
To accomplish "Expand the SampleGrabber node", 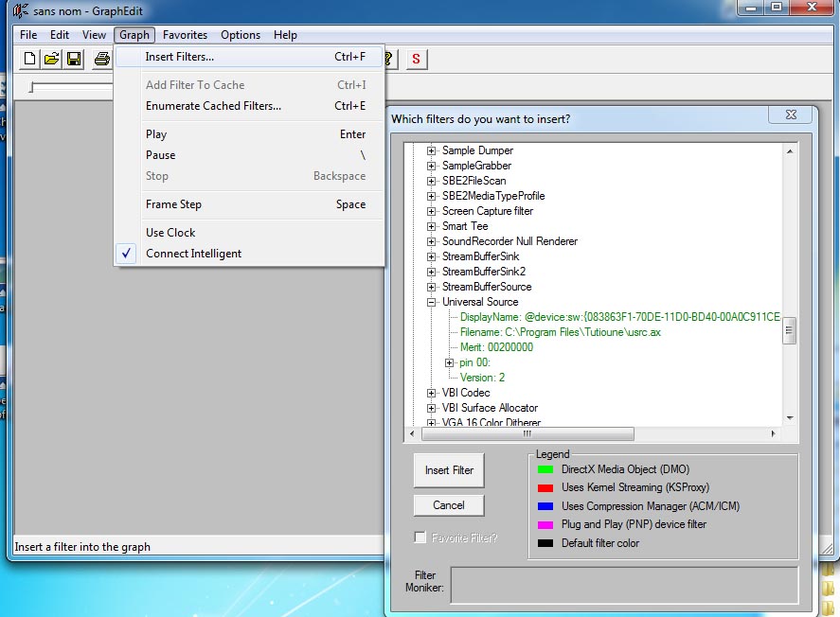I will [431, 166].
